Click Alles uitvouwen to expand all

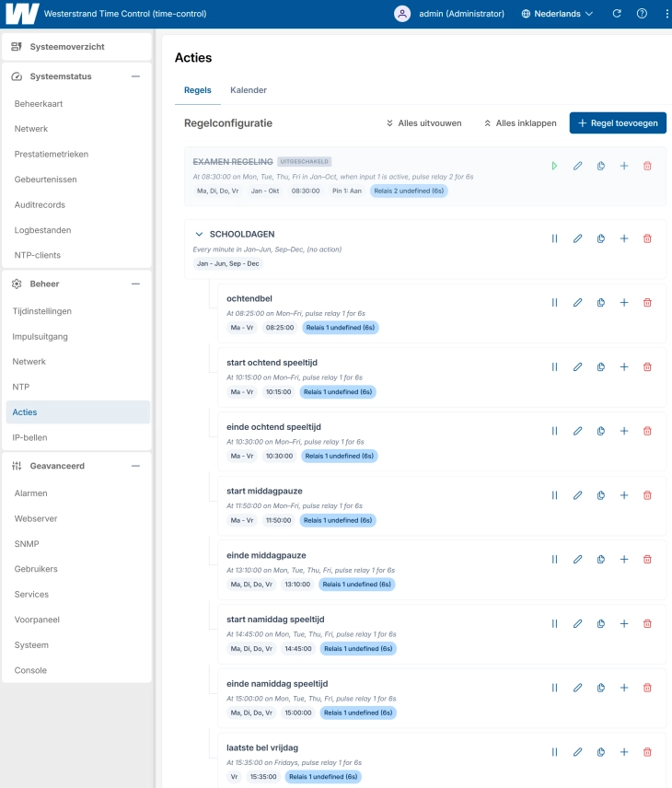point(423,123)
